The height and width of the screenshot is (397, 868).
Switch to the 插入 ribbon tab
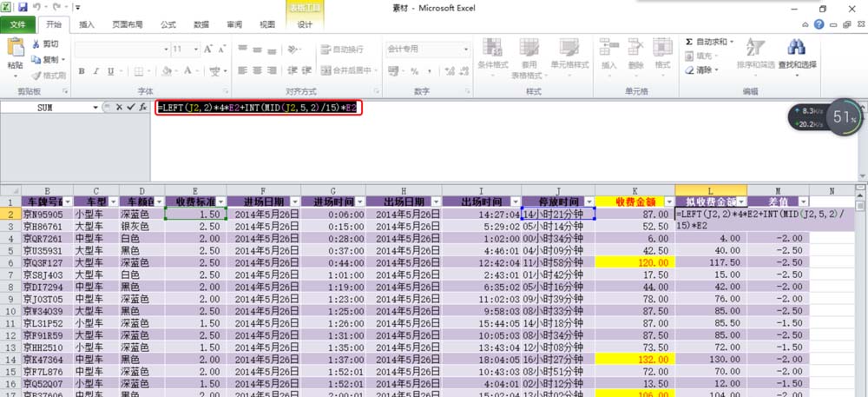(x=87, y=25)
